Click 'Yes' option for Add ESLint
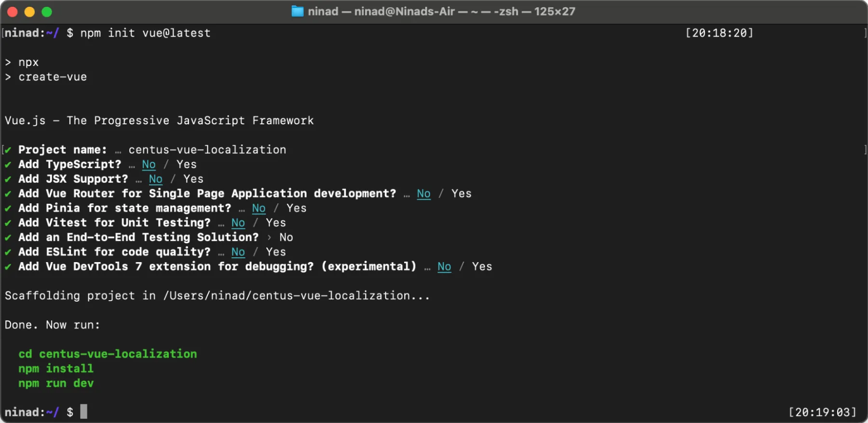Viewport: 868px width, 423px height. click(276, 252)
